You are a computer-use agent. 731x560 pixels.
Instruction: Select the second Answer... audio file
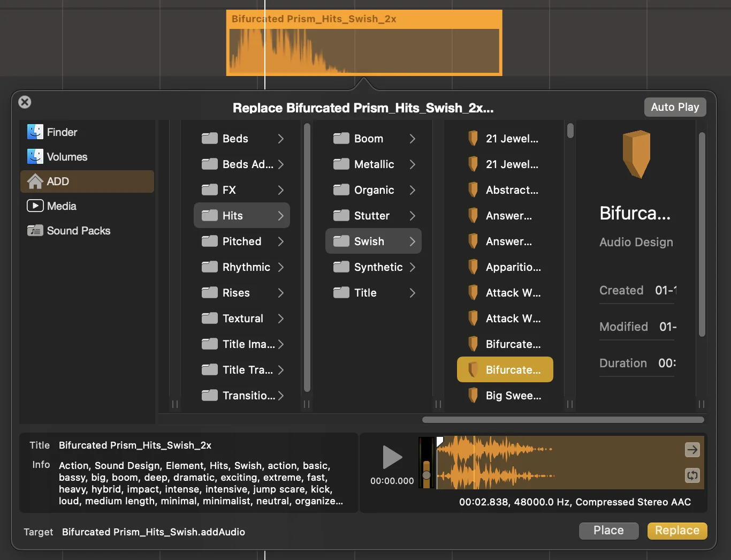tap(505, 241)
